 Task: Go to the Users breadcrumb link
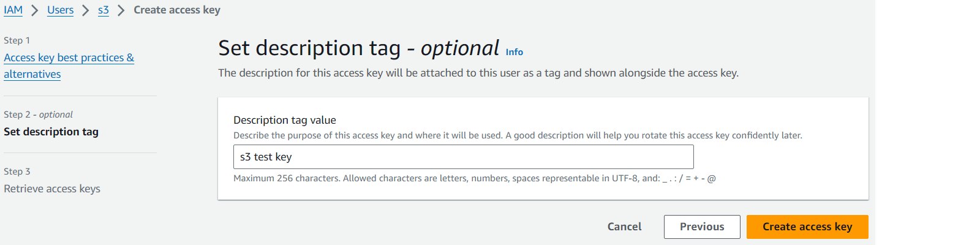60,10
